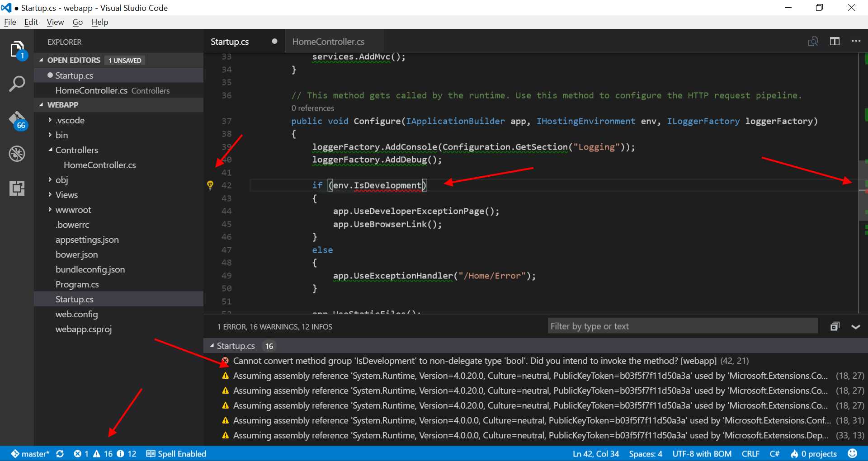868x461 pixels.
Task: Open the Extensions view
Action: (x=17, y=188)
